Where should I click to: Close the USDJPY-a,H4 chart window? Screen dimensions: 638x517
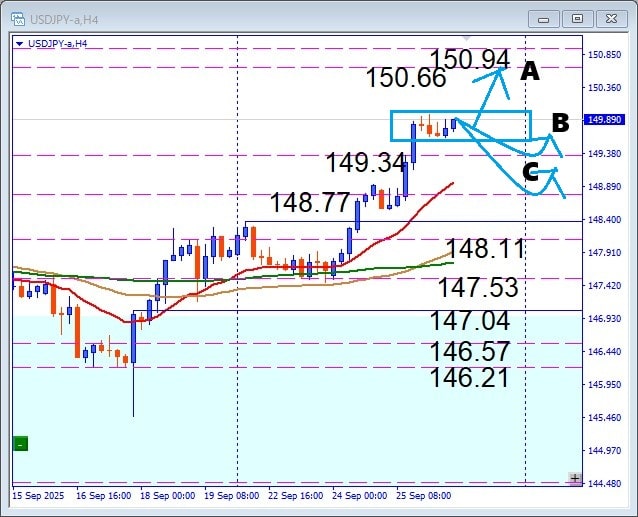pos(609,18)
